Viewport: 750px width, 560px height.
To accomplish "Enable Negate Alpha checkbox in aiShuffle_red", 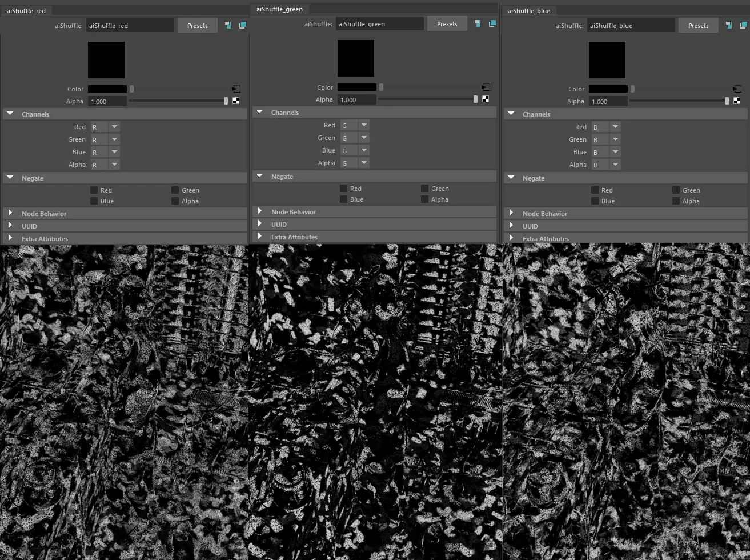I will click(175, 201).
